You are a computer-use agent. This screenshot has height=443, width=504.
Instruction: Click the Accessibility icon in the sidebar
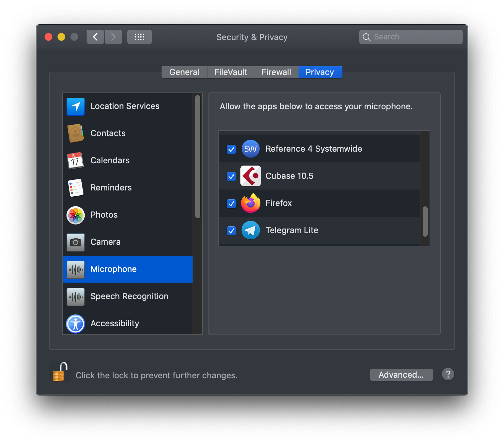tap(75, 324)
